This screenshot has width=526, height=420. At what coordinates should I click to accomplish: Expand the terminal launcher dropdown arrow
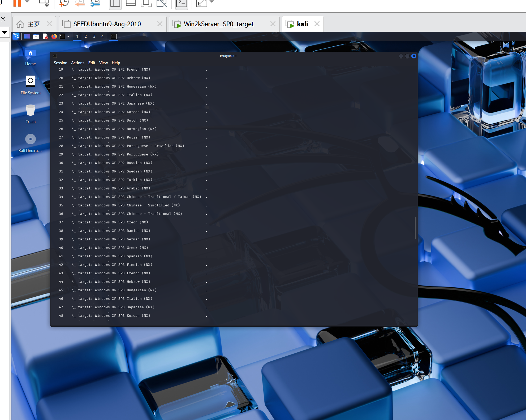point(68,36)
